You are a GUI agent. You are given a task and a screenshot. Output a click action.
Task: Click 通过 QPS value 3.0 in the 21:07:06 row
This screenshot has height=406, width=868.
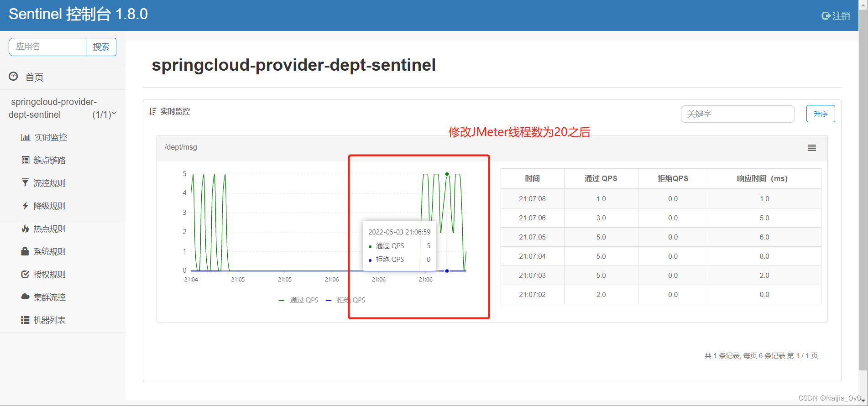pyautogui.click(x=601, y=218)
